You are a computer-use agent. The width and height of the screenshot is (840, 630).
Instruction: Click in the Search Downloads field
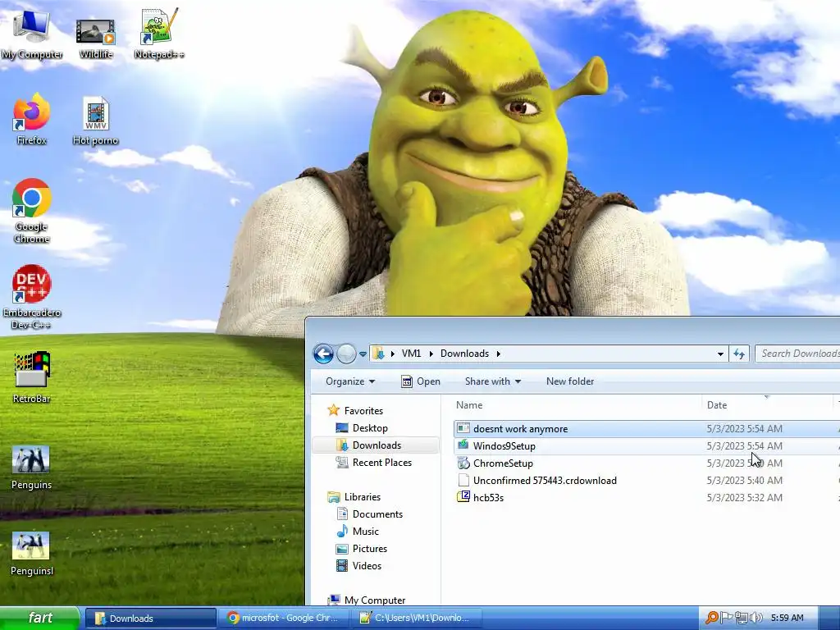pyautogui.click(x=797, y=354)
